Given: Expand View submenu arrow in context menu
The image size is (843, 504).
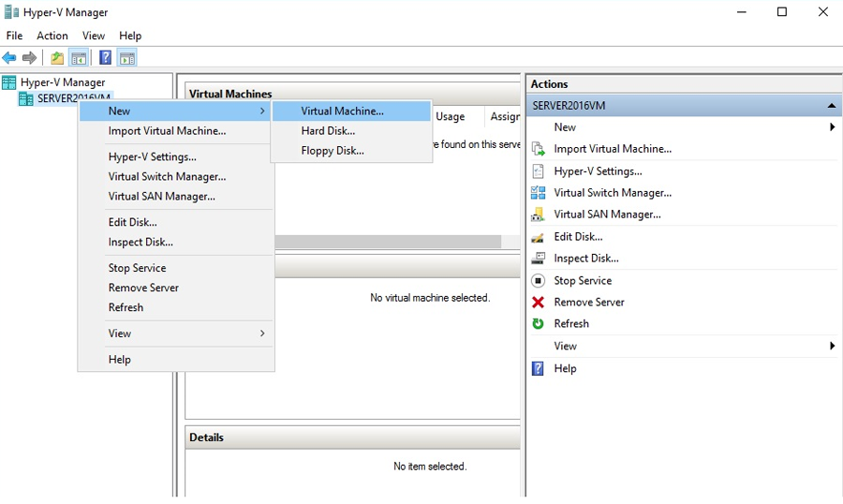Looking at the screenshot, I should [x=262, y=334].
